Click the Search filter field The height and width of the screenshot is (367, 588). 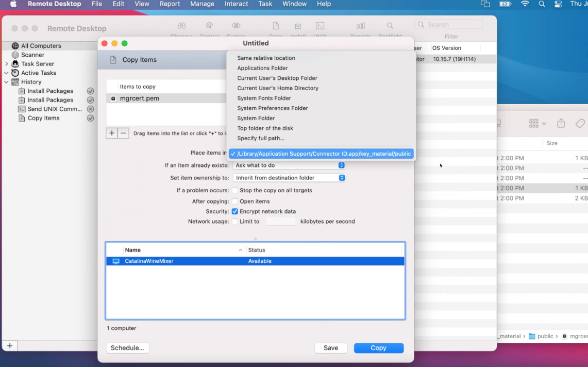pos(448,24)
